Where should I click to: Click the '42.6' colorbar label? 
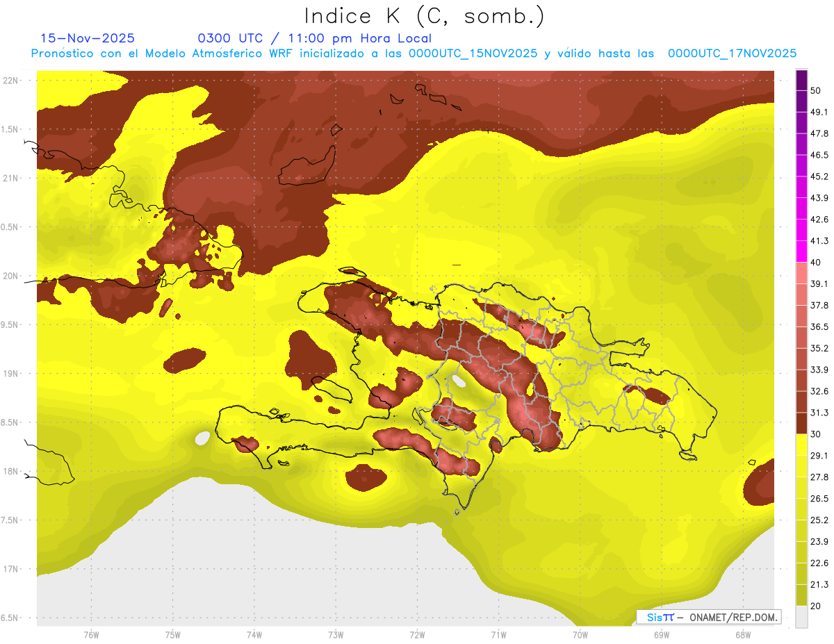[x=819, y=220]
